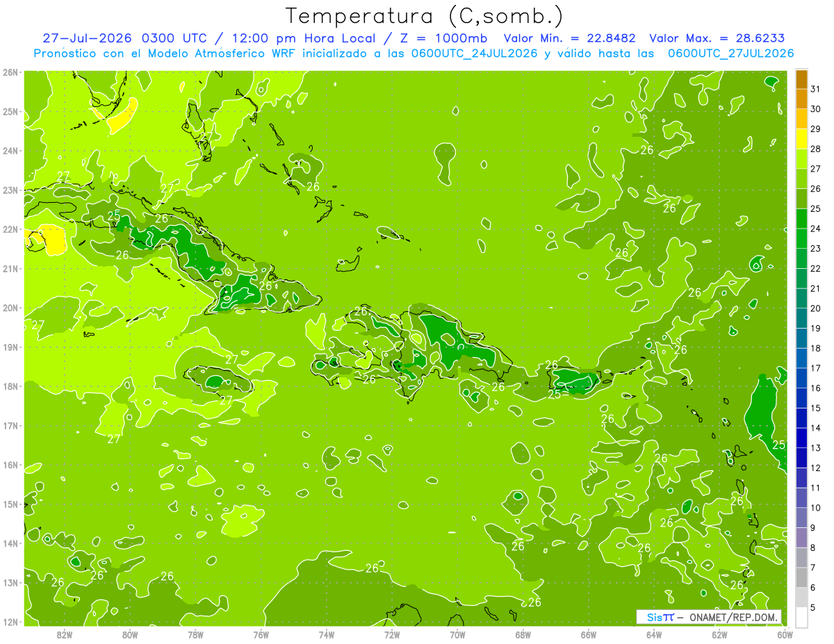The image size is (834, 644).
Task: Click the brown-orange top segment of the color scale
Action: click(801, 79)
